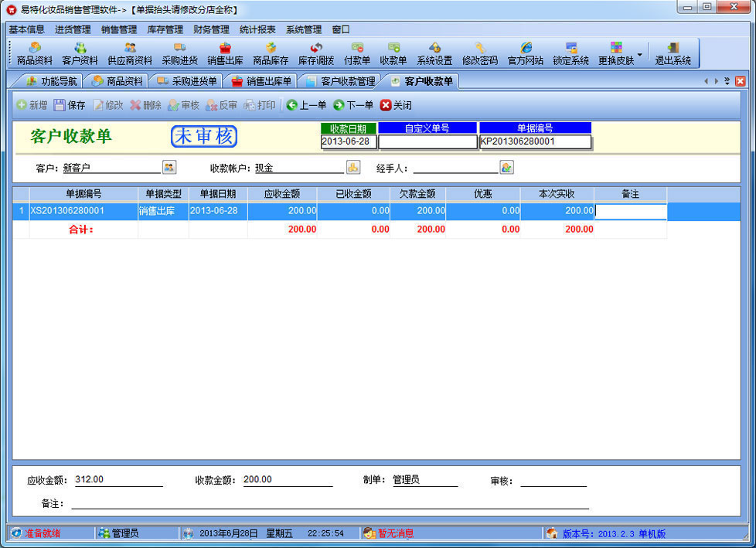Click the 保存 button
The image size is (756, 548).
pyautogui.click(x=70, y=105)
